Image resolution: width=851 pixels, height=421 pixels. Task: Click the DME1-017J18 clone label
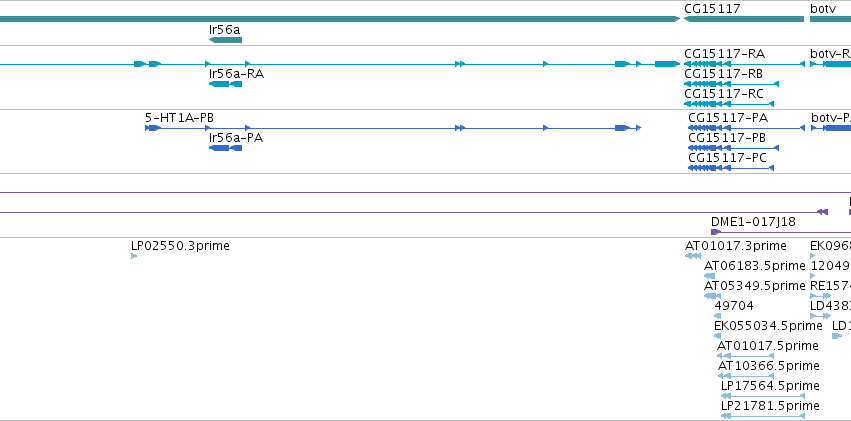coord(753,221)
